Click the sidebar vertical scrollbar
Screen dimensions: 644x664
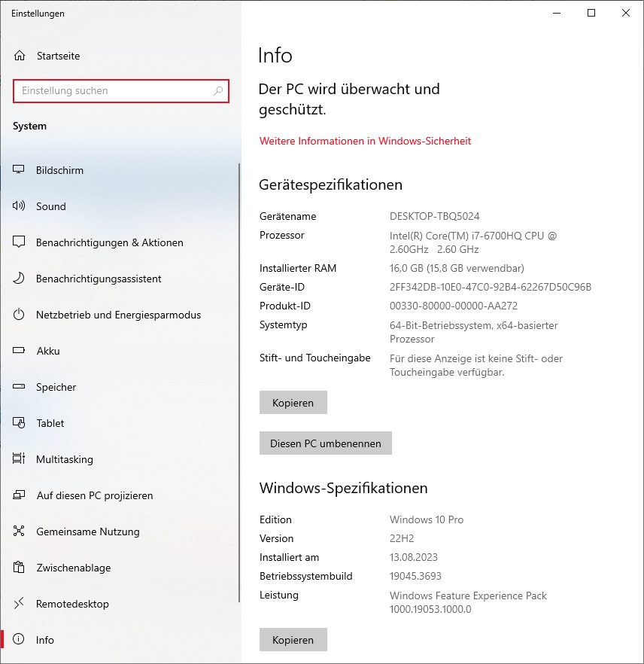(239, 382)
